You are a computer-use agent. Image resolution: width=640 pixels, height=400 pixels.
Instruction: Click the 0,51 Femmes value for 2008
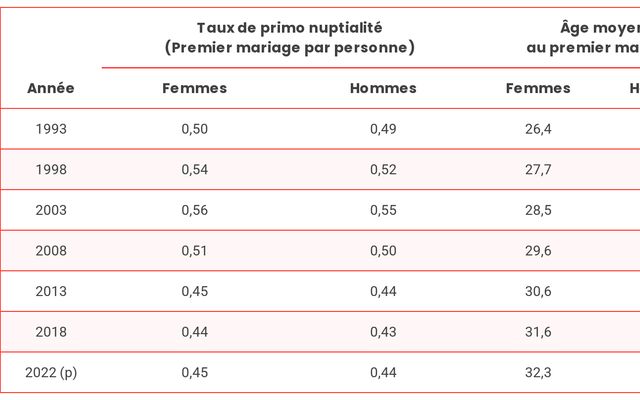[194, 251]
